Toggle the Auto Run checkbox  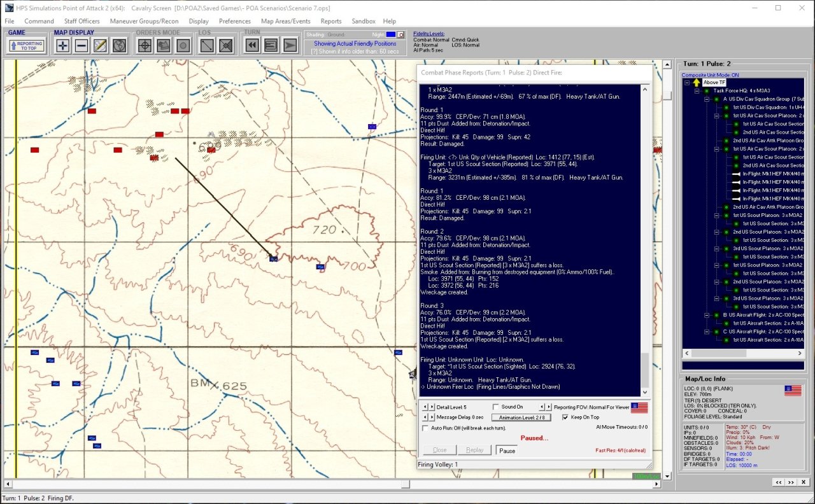click(x=426, y=428)
